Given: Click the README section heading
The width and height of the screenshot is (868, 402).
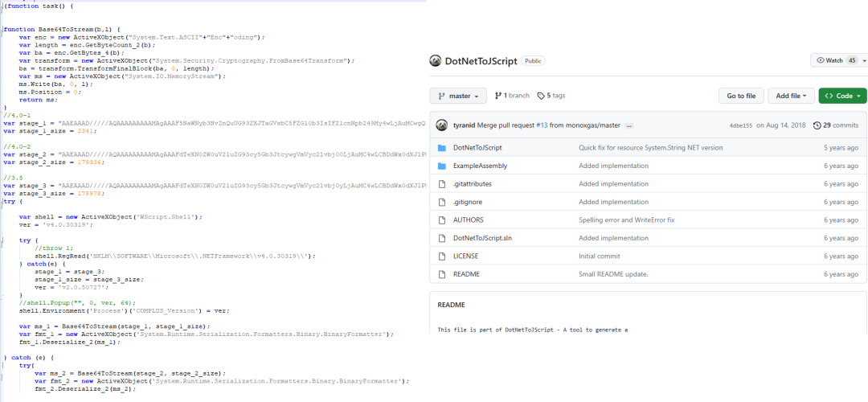Looking at the screenshot, I should [451, 305].
